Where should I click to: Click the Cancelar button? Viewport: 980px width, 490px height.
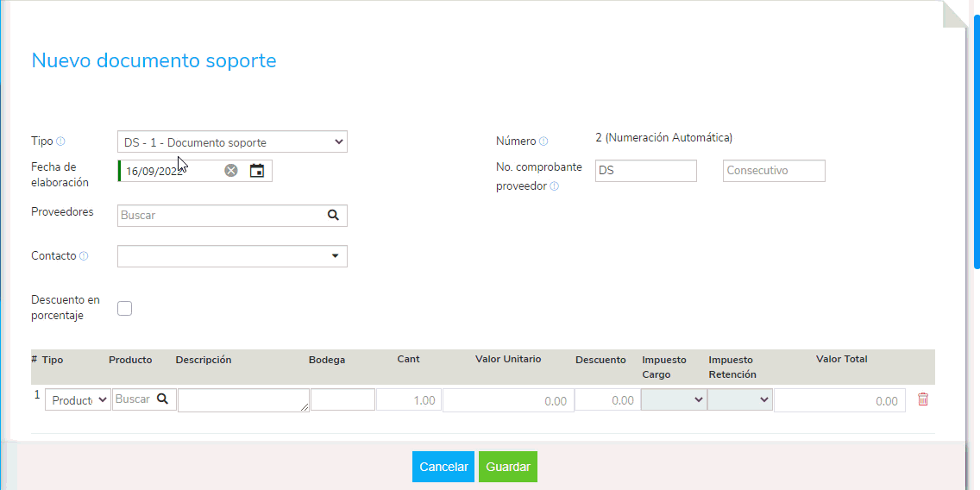click(x=443, y=467)
